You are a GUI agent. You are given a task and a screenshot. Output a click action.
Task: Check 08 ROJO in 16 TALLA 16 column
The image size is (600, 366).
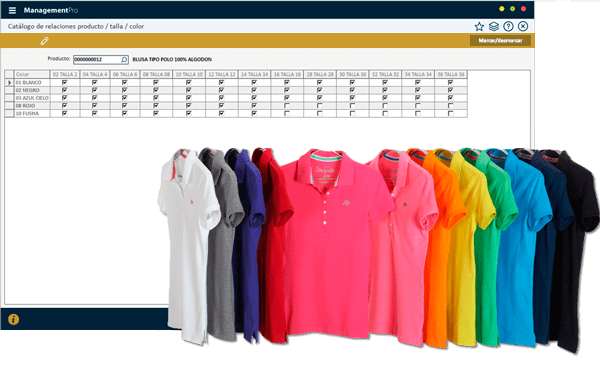(287, 105)
